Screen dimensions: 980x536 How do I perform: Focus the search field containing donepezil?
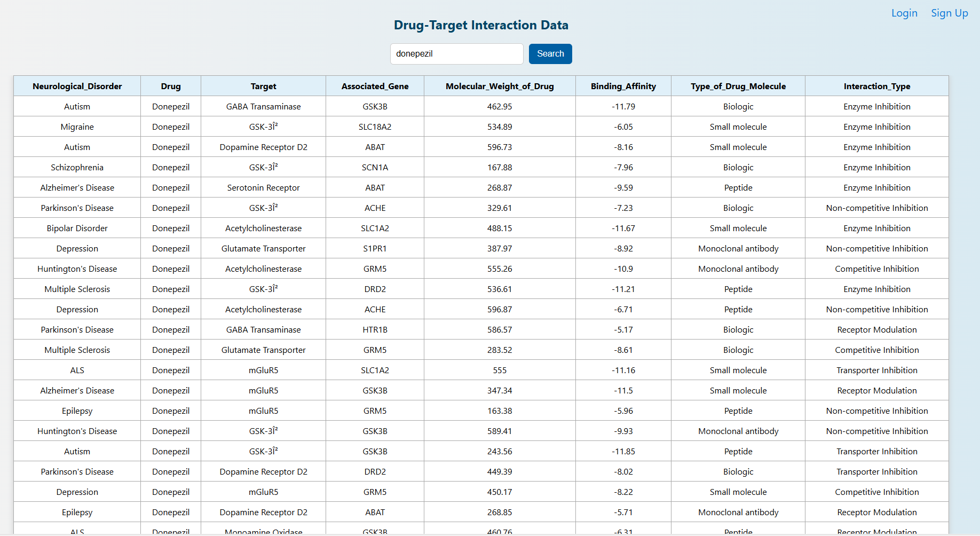point(457,54)
